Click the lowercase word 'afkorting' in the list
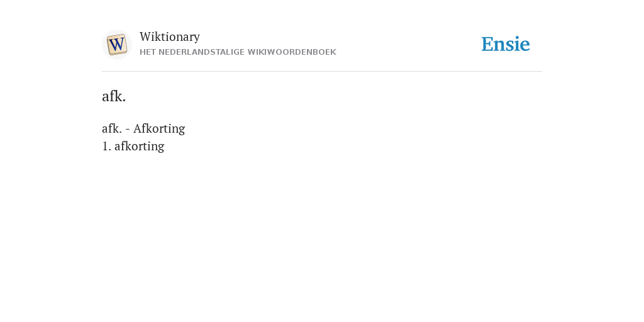Viewport: 644px width, 322px height. (x=139, y=146)
